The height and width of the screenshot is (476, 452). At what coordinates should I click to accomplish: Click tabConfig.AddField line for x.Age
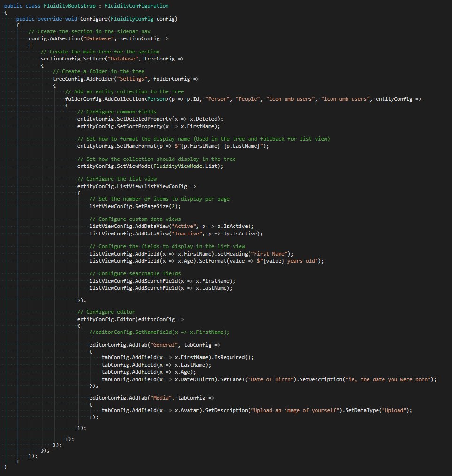click(x=149, y=372)
